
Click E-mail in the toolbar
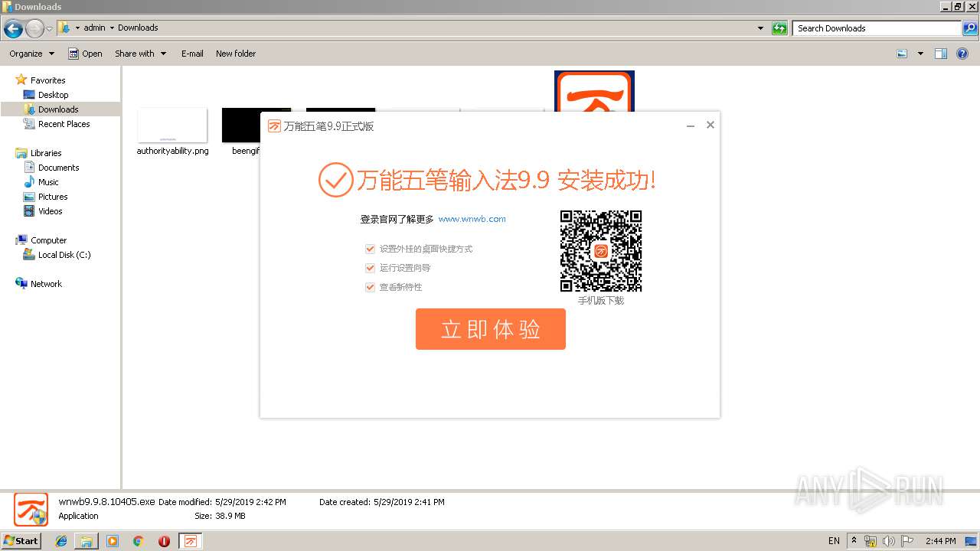click(192, 54)
